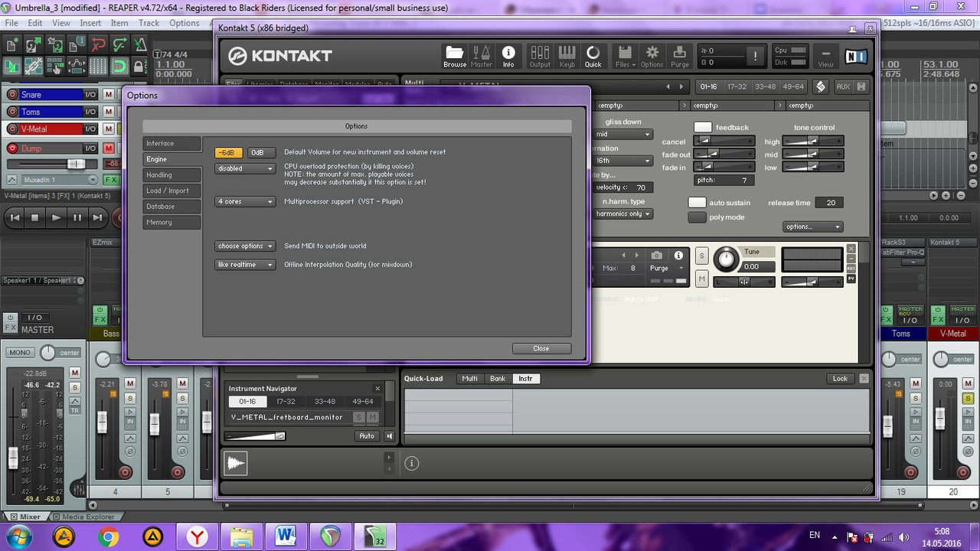Adjust the Dump track volume slider

click(x=75, y=164)
